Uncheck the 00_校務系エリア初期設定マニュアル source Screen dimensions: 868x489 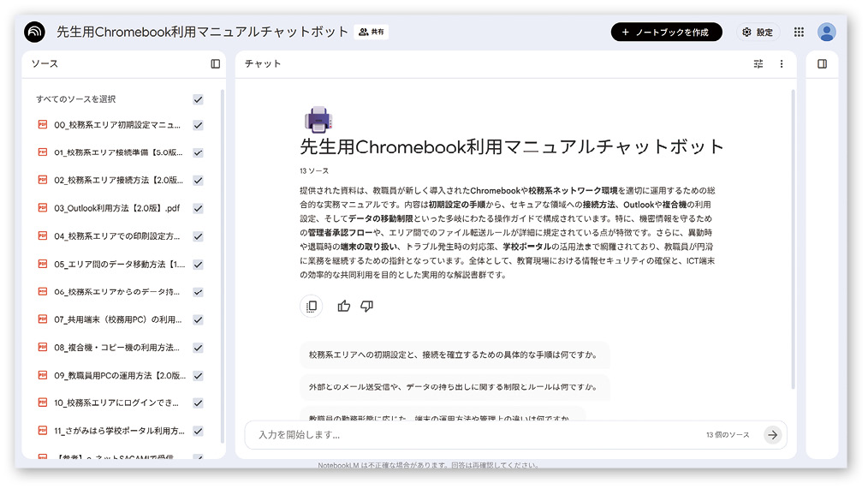tap(198, 125)
